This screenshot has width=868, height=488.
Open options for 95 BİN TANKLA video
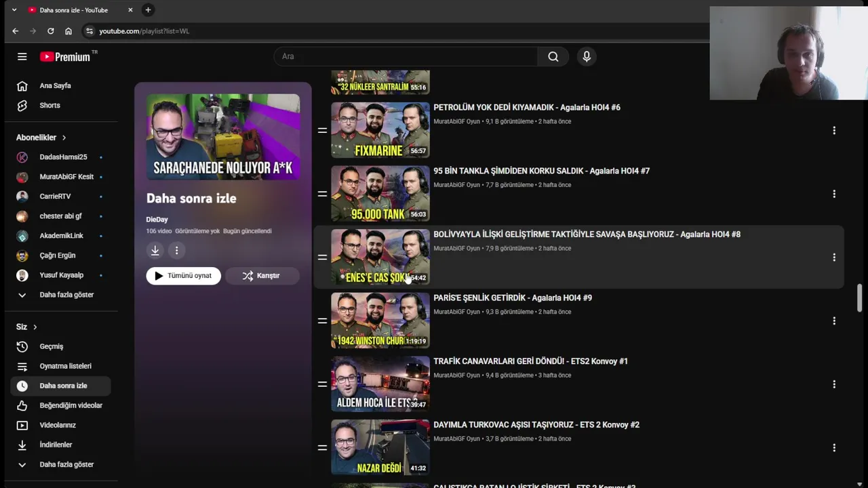pyautogui.click(x=834, y=194)
